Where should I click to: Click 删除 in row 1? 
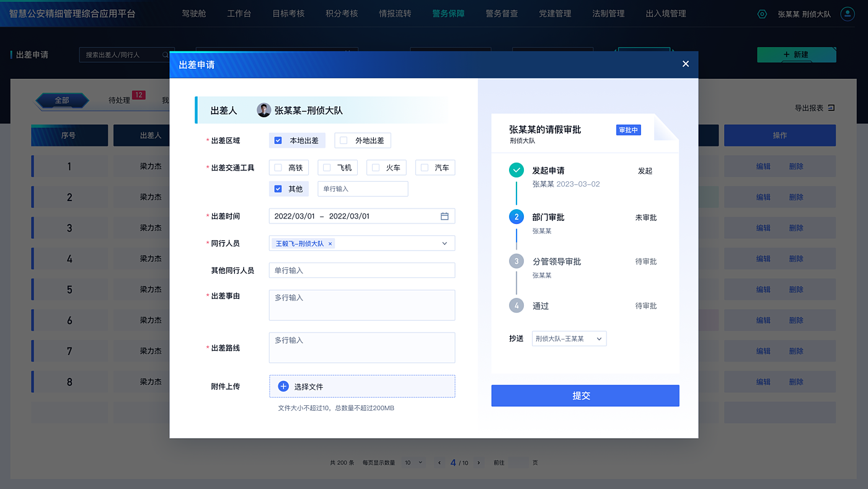[796, 166]
